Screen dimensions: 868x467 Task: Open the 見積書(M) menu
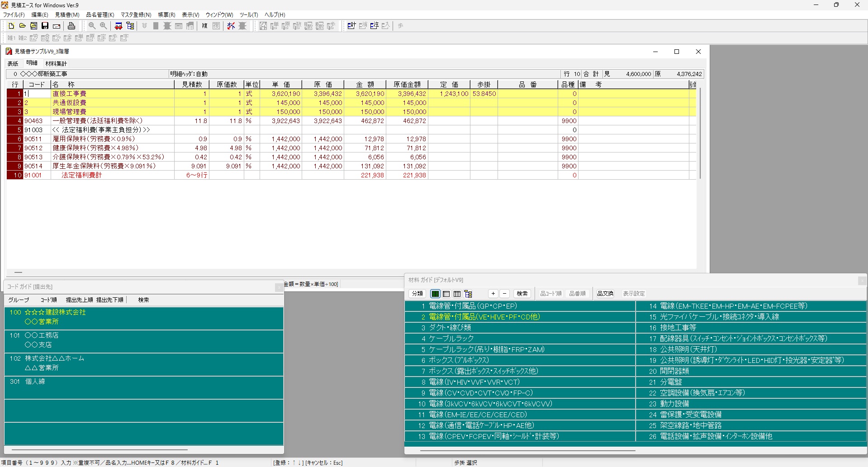point(67,15)
